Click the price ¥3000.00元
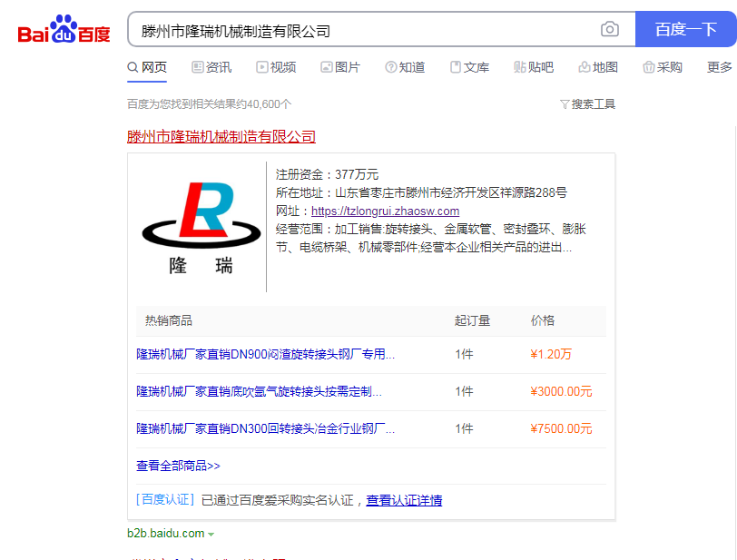The image size is (737, 560). 561,391
